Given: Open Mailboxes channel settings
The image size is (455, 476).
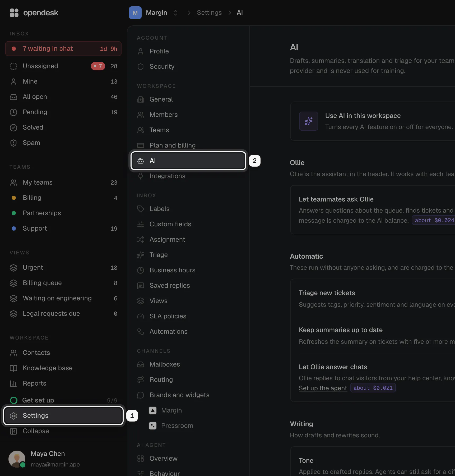Looking at the screenshot, I should (x=189, y=364).
